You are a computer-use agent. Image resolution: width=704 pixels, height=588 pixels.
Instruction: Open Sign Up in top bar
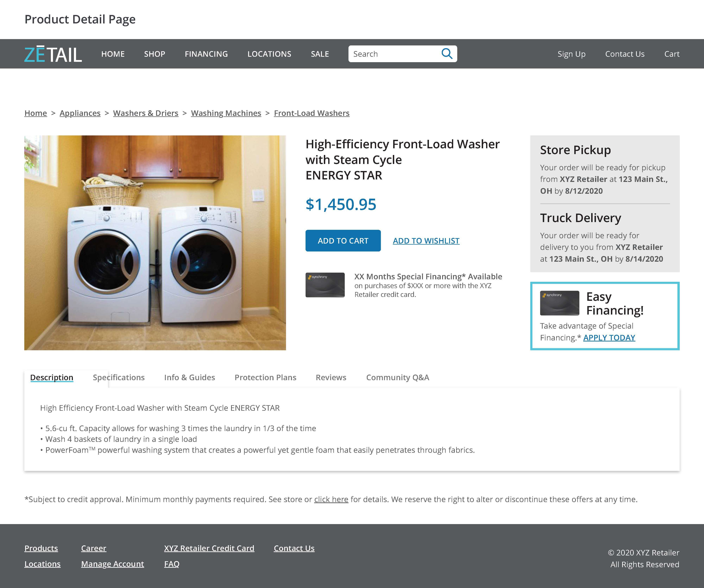click(572, 54)
